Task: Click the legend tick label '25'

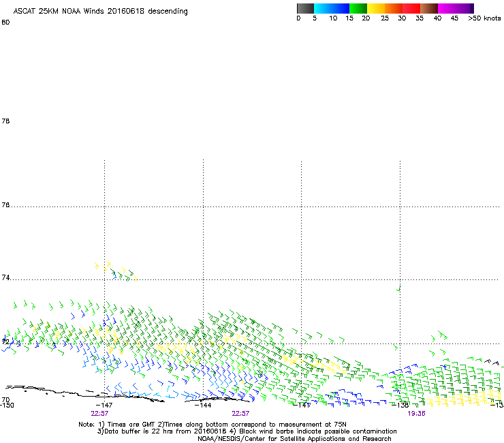Action: (385, 18)
